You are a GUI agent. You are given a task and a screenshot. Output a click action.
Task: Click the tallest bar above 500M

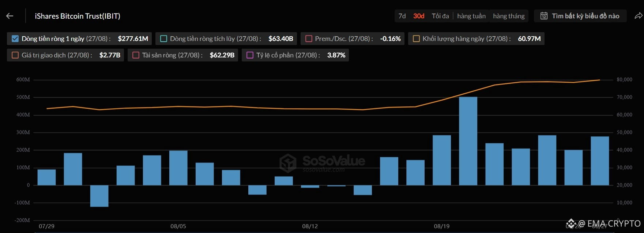[468, 141]
